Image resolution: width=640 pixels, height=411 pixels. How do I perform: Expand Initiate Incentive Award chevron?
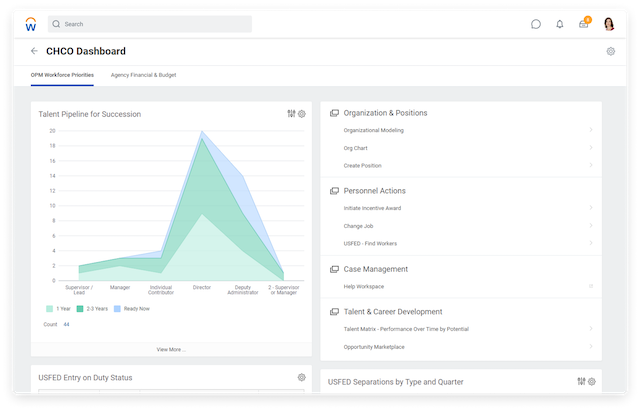click(590, 208)
